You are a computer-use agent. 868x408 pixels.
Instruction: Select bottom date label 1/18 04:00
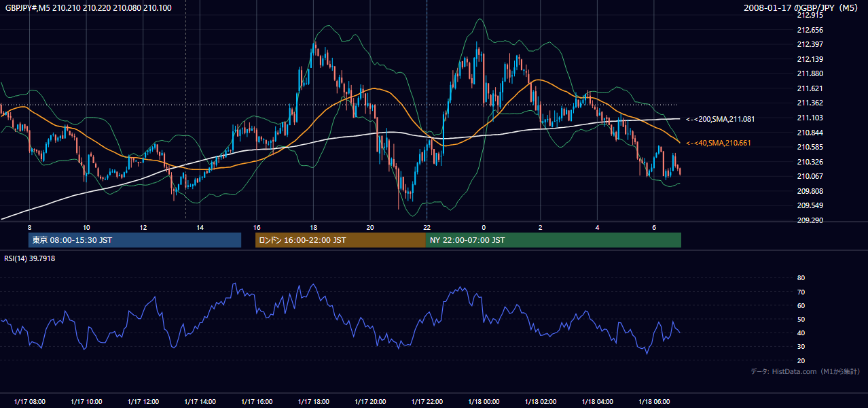(597, 402)
